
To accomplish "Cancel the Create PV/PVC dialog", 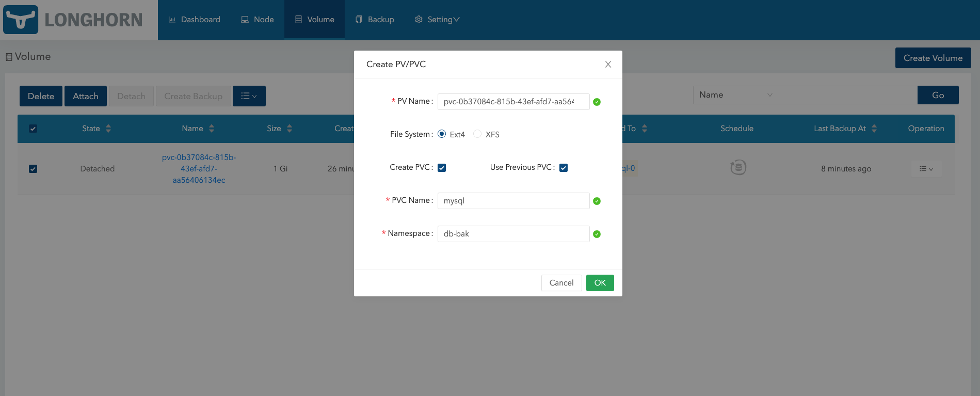I will [561, 283].
